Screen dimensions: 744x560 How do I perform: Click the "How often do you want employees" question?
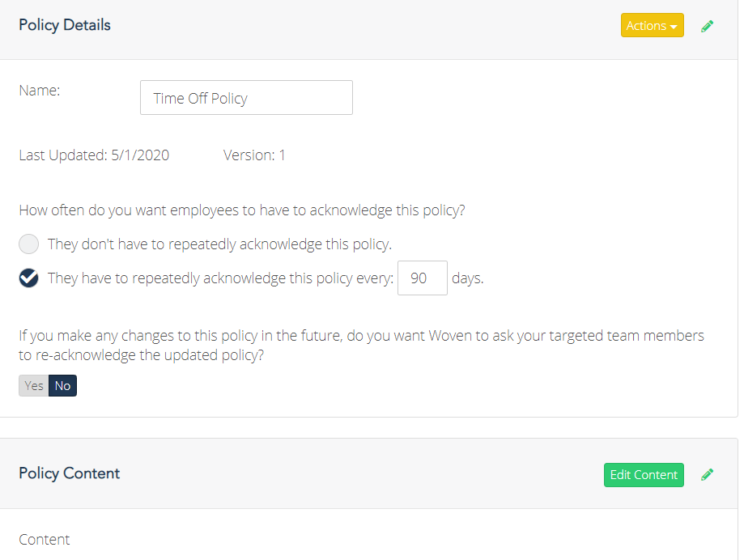click(x=242, y=210)
